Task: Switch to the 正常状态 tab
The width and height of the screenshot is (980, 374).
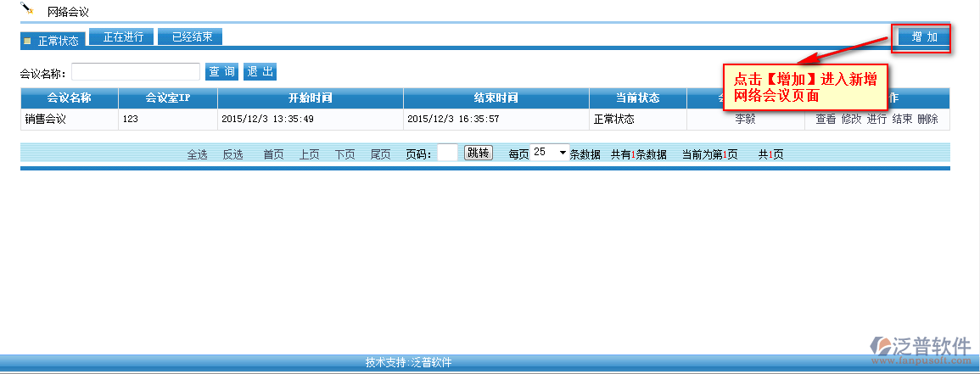Action: [53, 41]
